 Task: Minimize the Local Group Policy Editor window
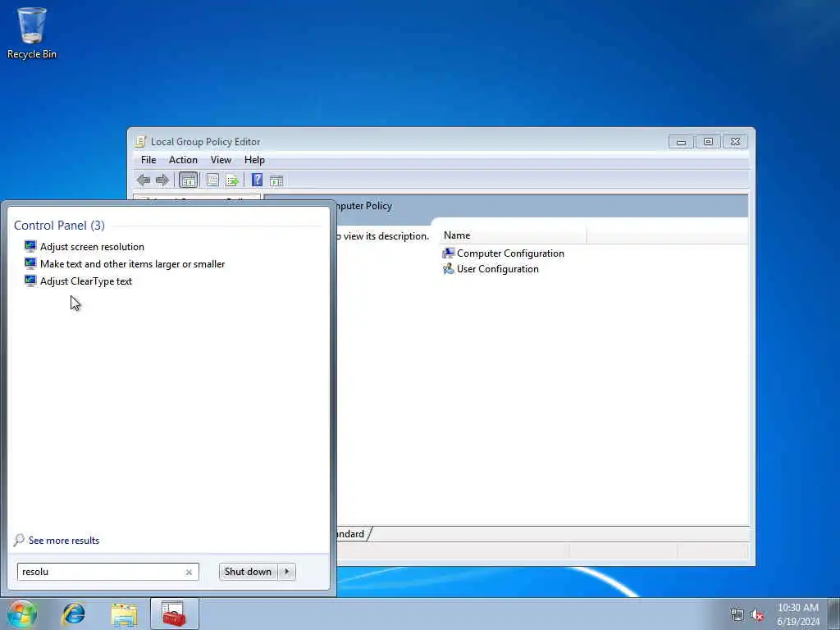click(681, 141)
